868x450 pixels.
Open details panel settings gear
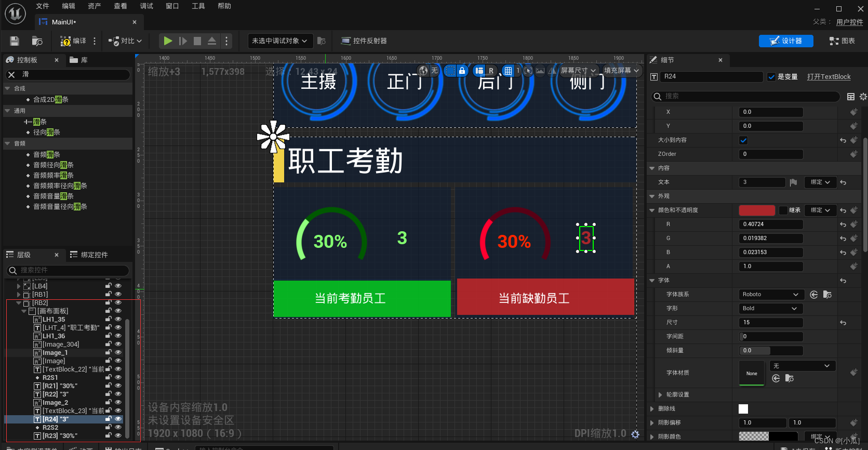click(x=863, y=97)
